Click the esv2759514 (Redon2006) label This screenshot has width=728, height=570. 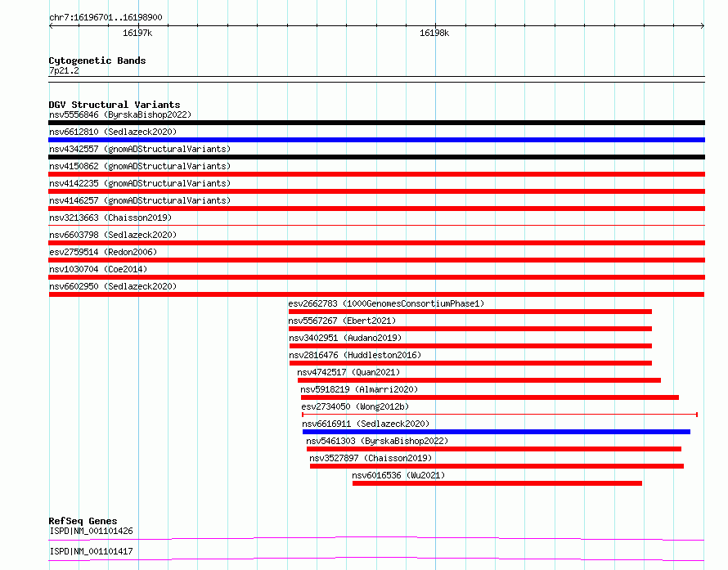tap(103, 252)
